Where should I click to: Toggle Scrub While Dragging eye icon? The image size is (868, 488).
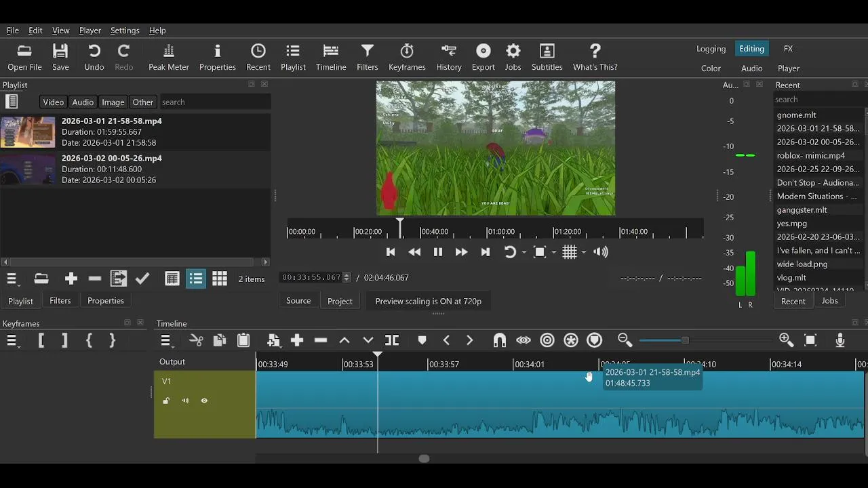[x=524, y=340]
